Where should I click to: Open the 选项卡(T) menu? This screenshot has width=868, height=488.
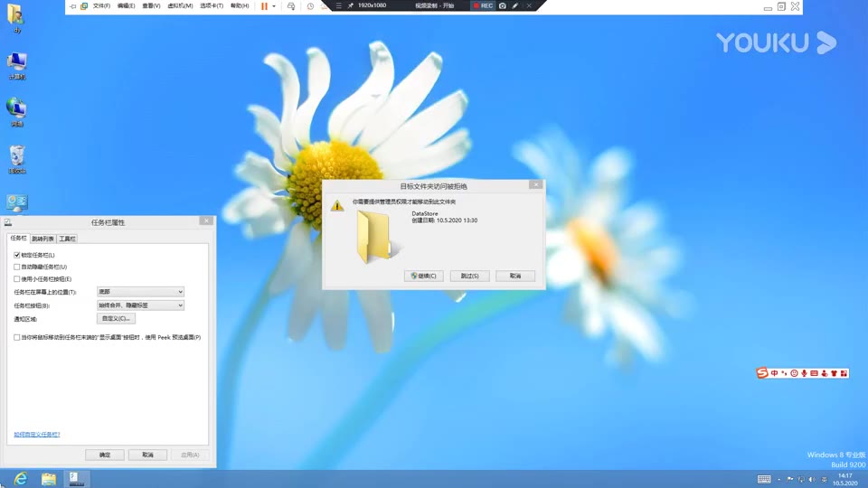tap(212, 6)
